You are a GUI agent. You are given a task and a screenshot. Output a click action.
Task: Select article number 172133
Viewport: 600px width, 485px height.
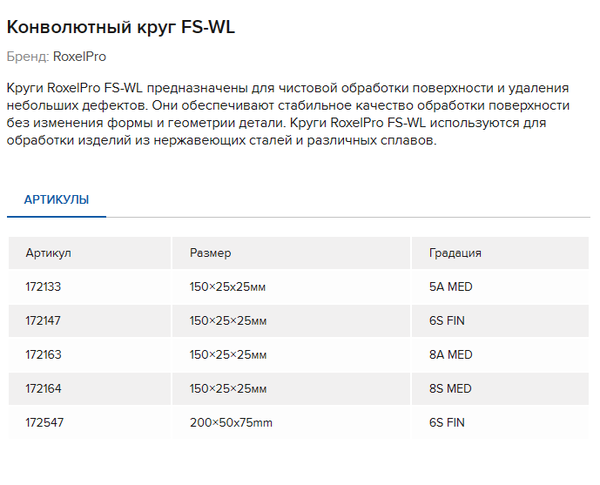tap(43, 287)
